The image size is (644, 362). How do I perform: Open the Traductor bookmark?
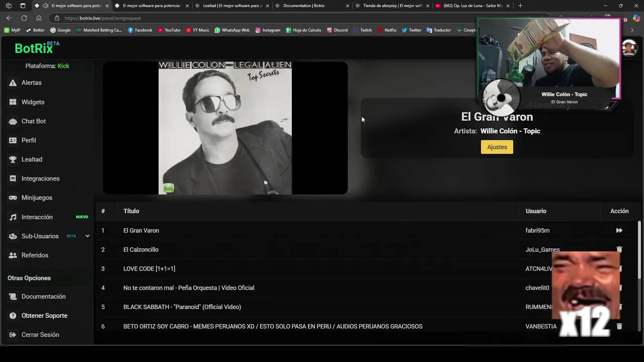(x=439, y=30)
